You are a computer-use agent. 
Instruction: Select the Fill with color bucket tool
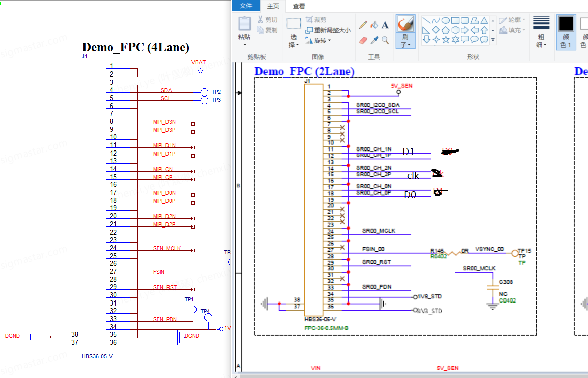(x=374, y=25)
